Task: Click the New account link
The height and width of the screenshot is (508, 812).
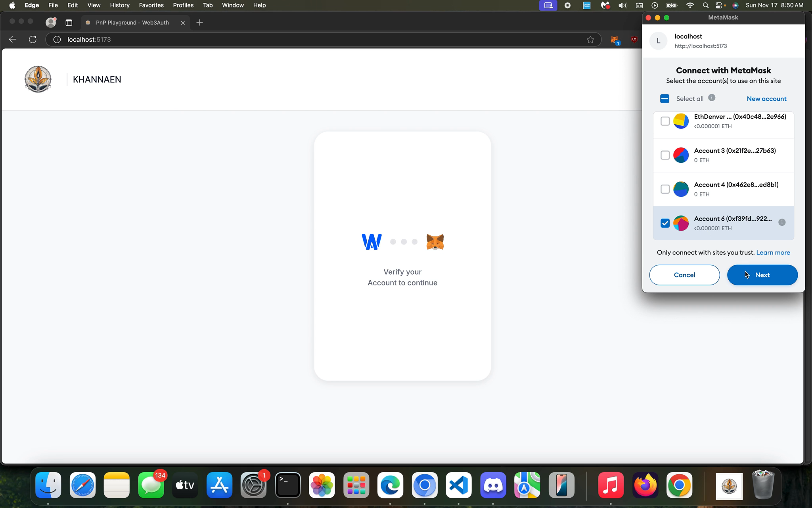Action: click(766, 99)
